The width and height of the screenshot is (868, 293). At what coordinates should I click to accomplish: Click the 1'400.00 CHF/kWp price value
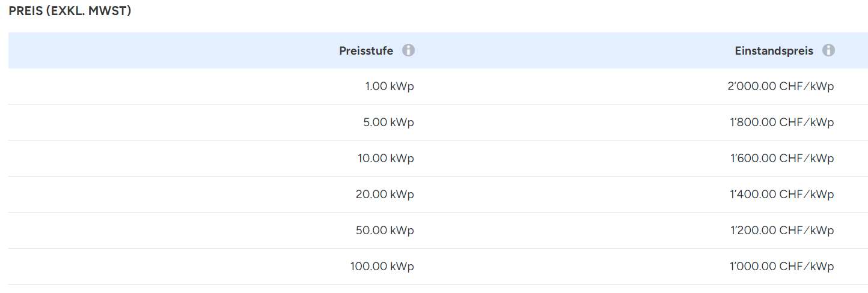(x=781, y=195)
